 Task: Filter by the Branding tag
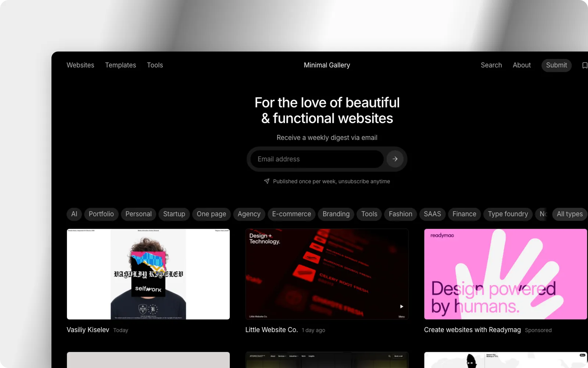[336, 214]
